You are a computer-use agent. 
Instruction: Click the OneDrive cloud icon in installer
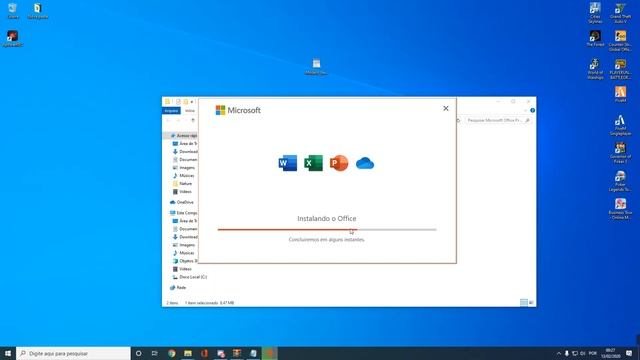coord(365,163)
